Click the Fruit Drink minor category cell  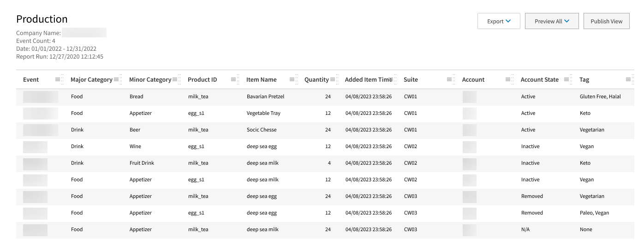(142, 163)
